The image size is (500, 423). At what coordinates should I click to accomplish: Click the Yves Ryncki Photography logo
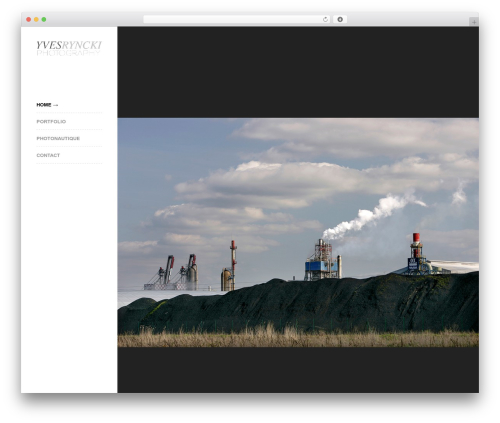(69, 48)
